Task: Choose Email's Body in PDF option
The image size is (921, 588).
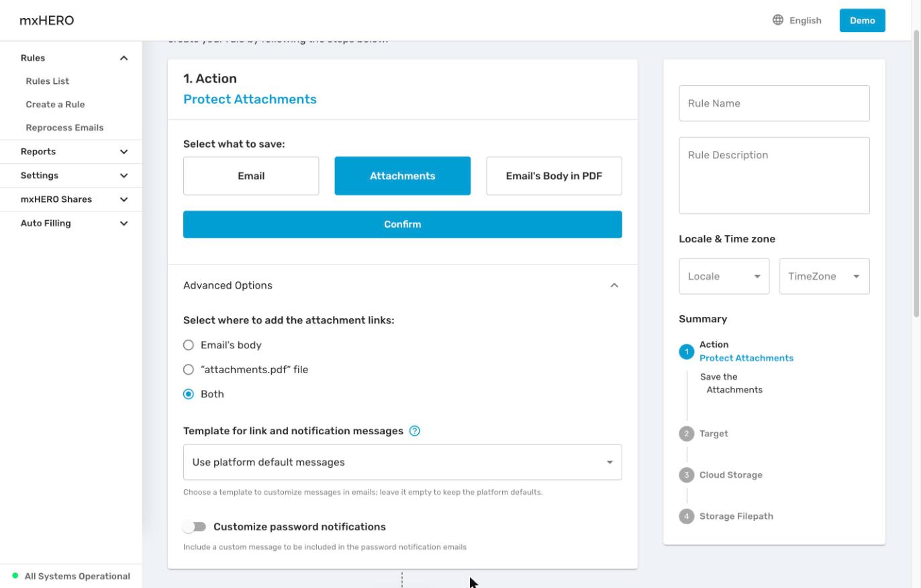Action: pos(554,176)
